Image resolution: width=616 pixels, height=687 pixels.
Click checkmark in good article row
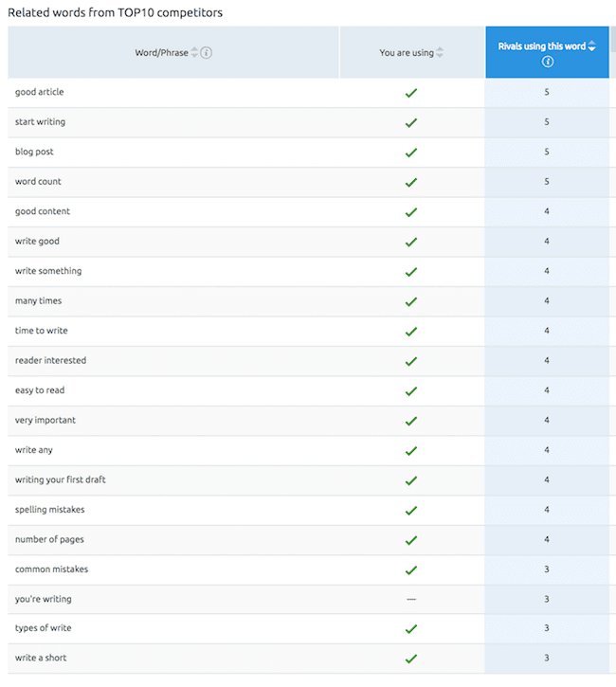[x=411, y=93]
